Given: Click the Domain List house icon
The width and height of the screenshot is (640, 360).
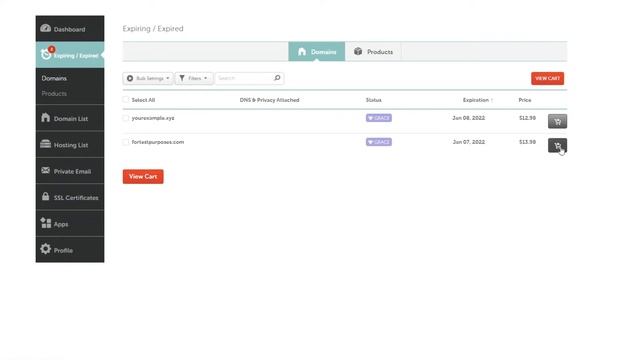Looking at the screenshot, I should [46, 118].
